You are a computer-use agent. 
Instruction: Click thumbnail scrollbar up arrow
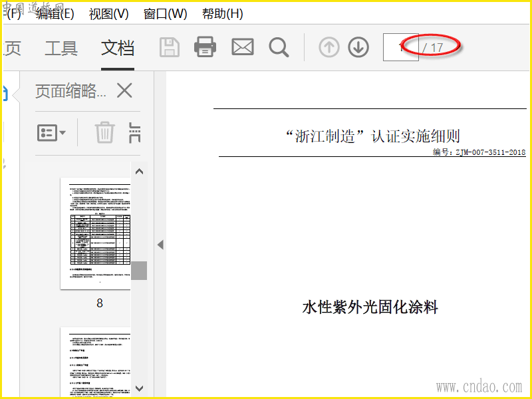[139, 172]
